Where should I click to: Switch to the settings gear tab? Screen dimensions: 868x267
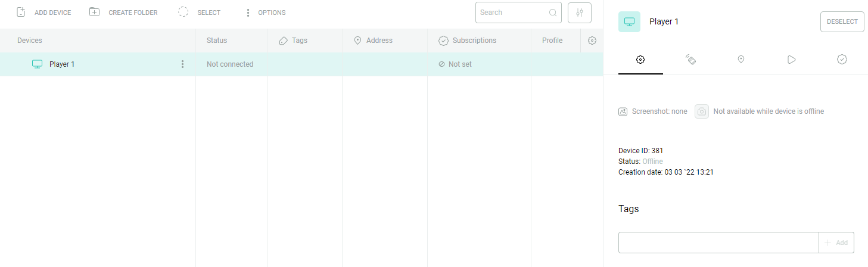[640, 60]
